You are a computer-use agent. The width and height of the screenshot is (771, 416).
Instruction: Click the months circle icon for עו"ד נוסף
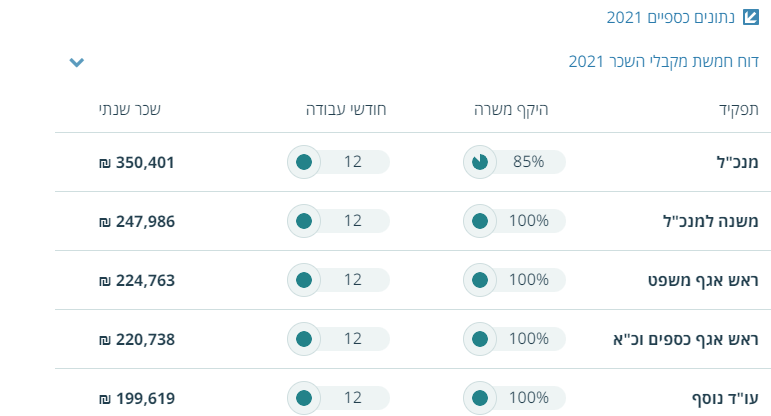coord(304,398)
